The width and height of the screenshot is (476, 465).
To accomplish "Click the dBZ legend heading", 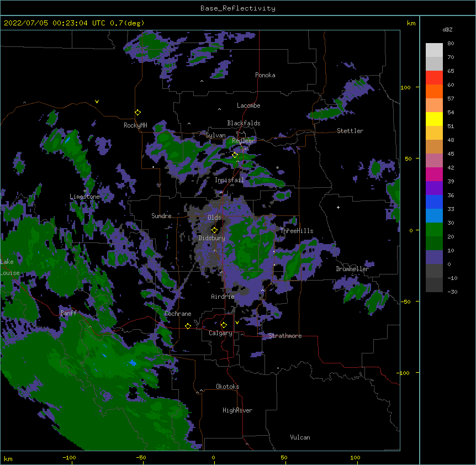I will pos(447,30).
